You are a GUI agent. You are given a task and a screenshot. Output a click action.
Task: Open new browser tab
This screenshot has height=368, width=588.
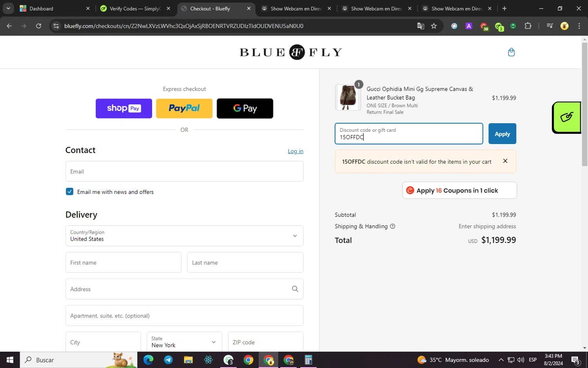pyautogui.click(x=505, y=8)
